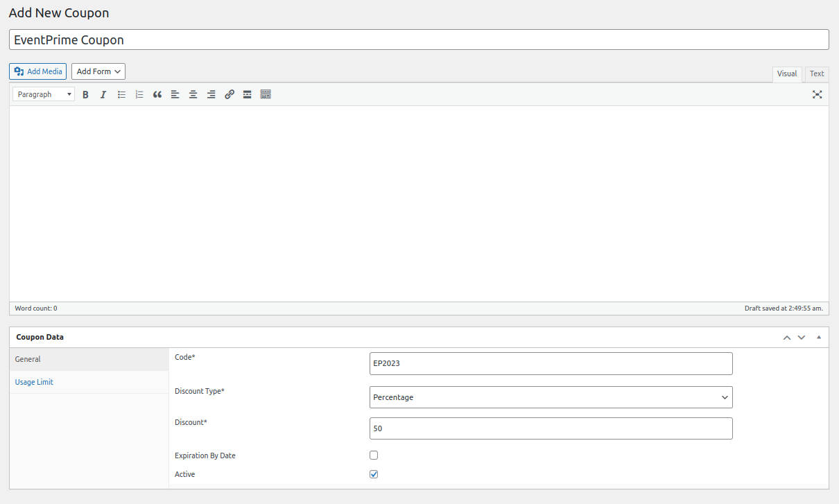Enable Expiration By Date checkbox

tap(374, 455)
